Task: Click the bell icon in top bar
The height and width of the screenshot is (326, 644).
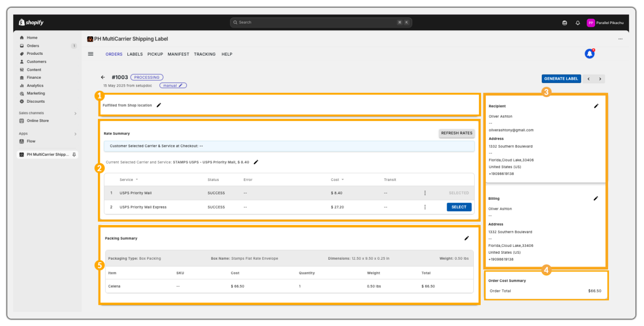Action: click(x=578, y=23)
